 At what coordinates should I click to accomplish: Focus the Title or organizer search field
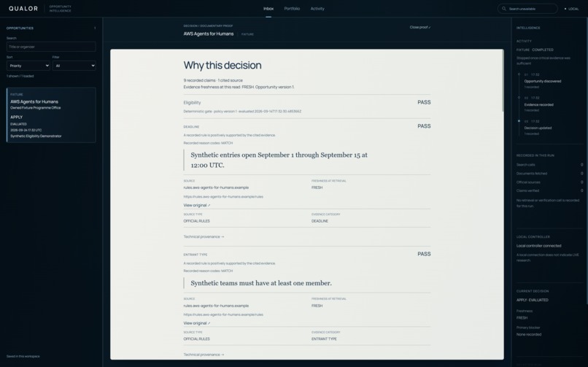coord(51,47)
